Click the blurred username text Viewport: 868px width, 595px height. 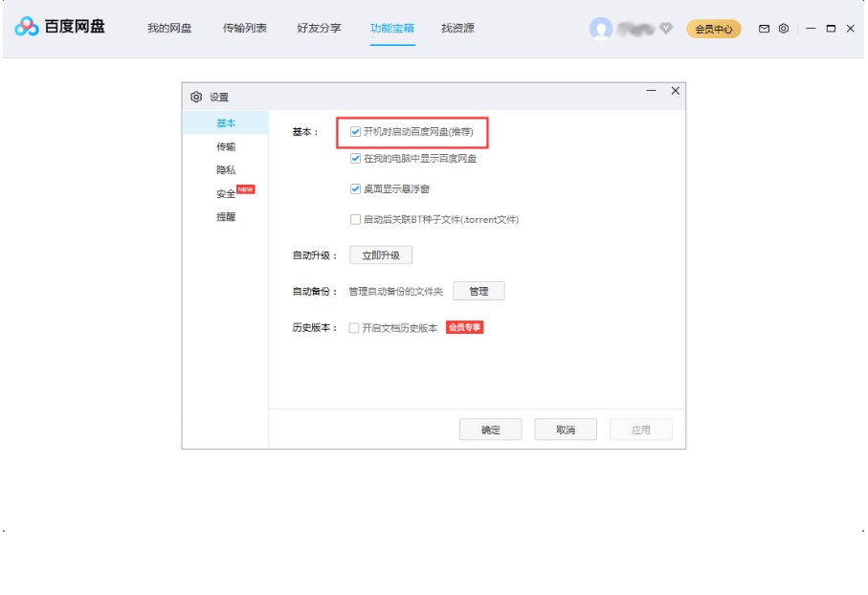click(635, 29)
